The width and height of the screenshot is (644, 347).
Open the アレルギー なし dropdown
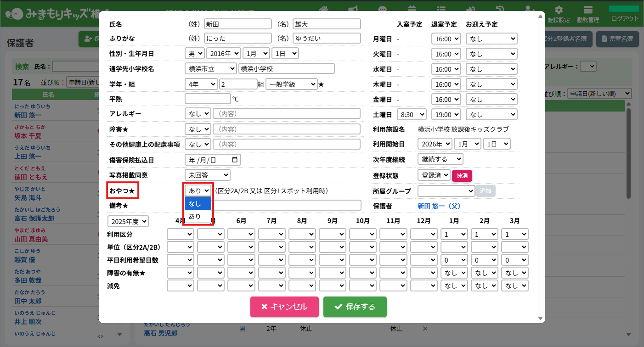pos(198,113)
